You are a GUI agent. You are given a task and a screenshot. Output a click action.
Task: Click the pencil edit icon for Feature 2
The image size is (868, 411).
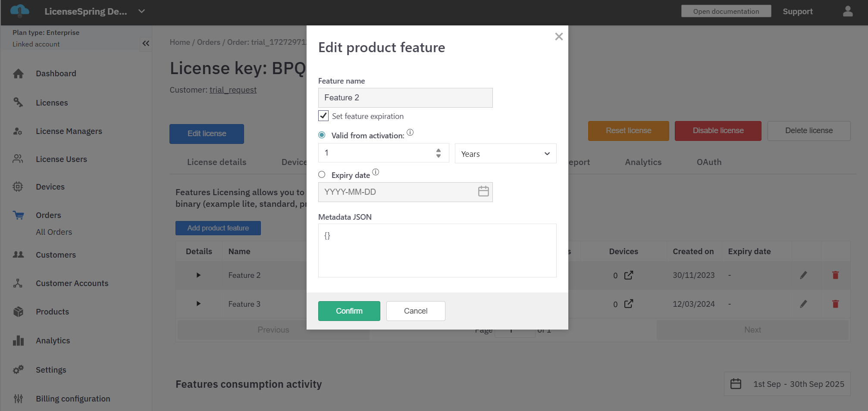coord(803,275)
